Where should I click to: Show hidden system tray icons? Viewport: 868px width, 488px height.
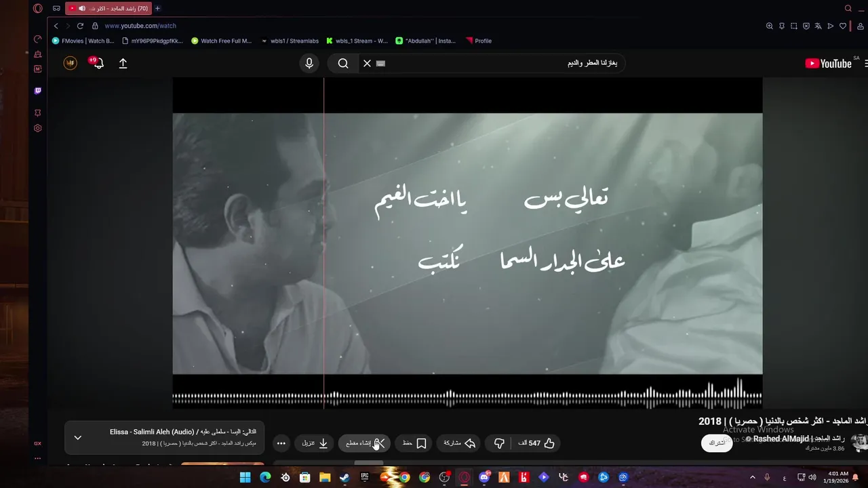point(752,477)
